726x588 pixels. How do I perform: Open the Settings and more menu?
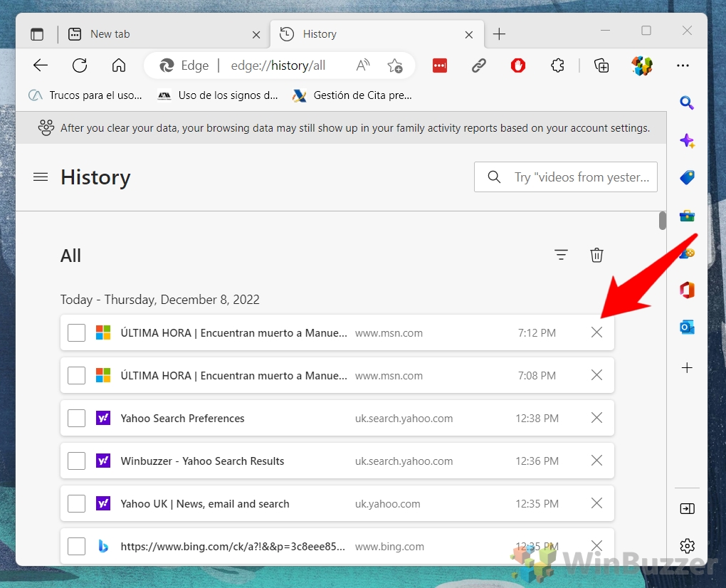[683, 65]
